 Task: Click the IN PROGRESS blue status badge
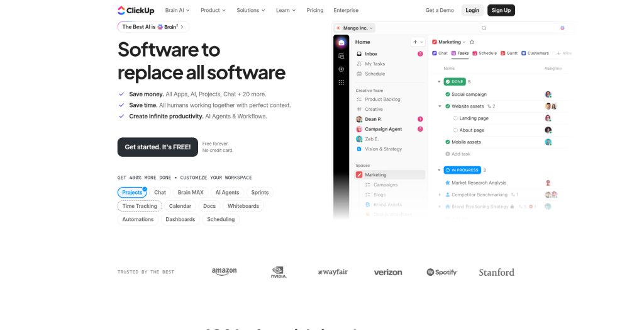(x=462, y=170)
